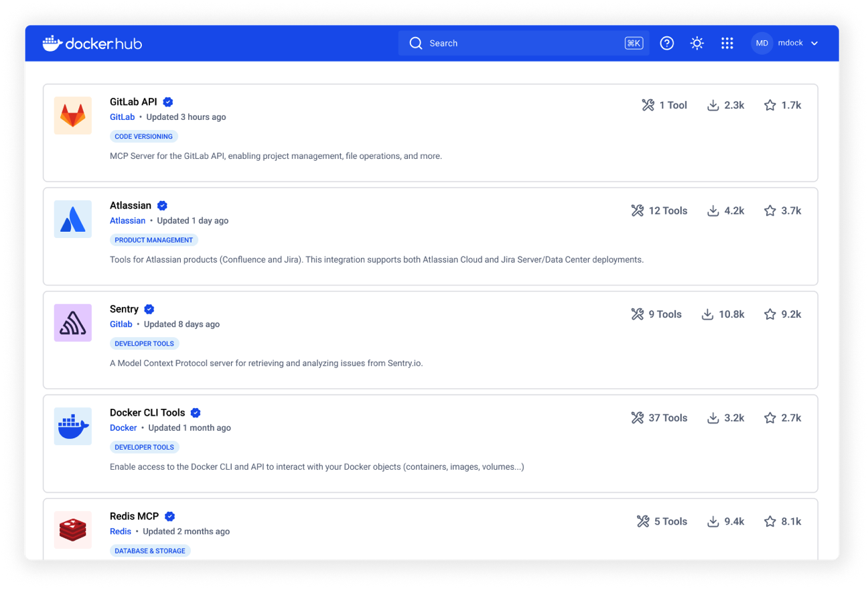This screenshot has height=589, width=868.
Task: Focus the Search input field
Action: click(524, 43)
